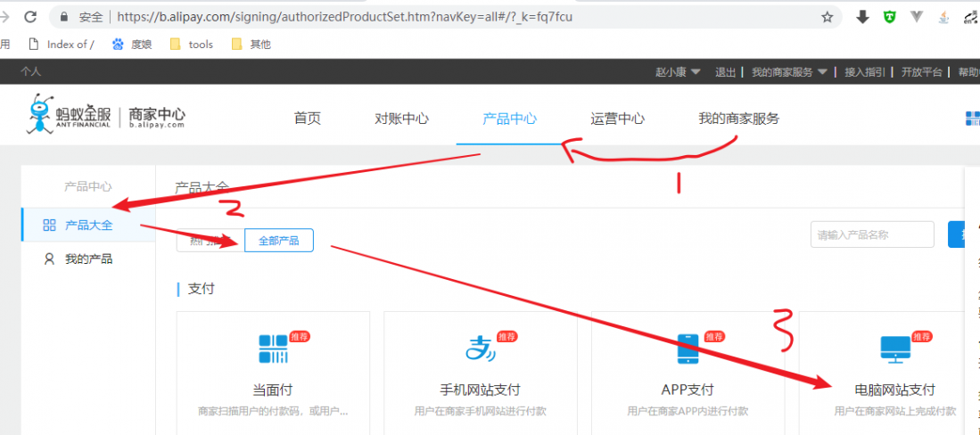Open the tools bookmark folder
The height and width of the screenshot is (435, 980).
click(x=192, y=45)
